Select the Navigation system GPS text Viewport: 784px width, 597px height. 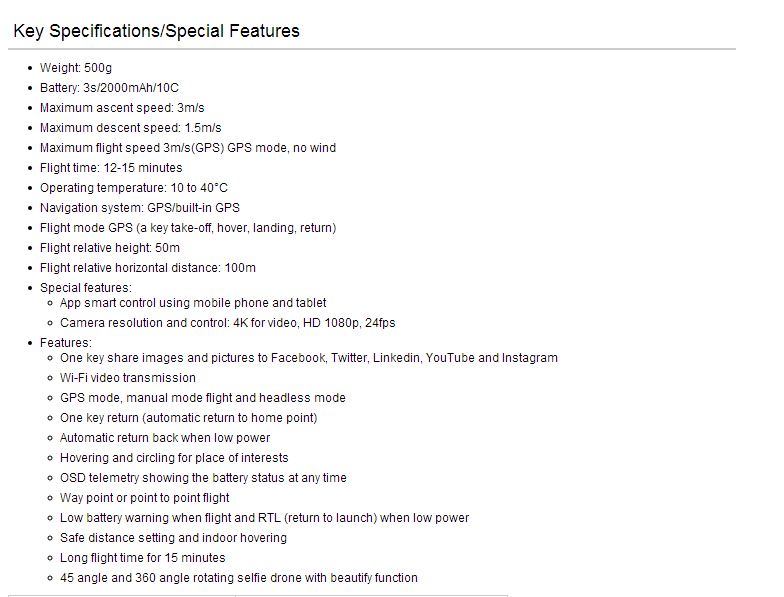[x=140, y=208]
